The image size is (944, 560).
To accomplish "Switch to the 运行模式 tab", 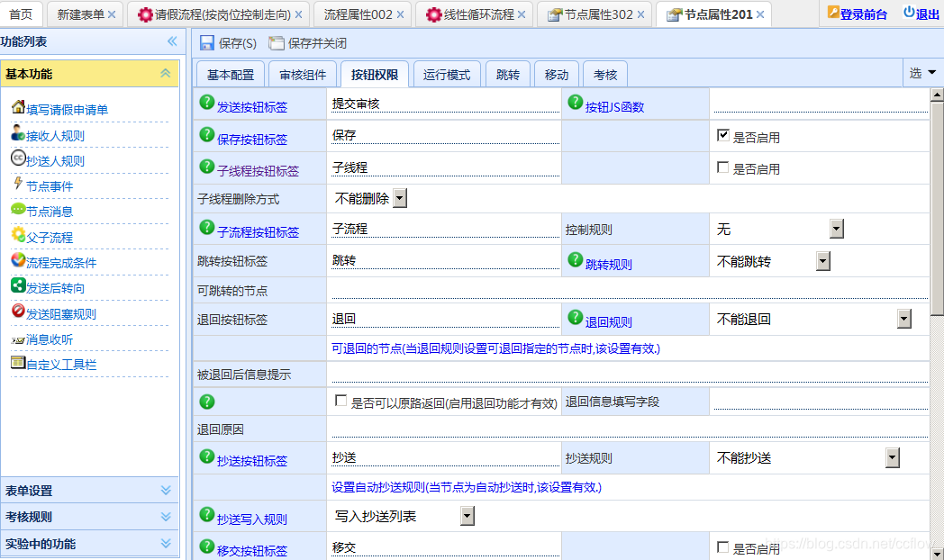I will pos(447,74).
